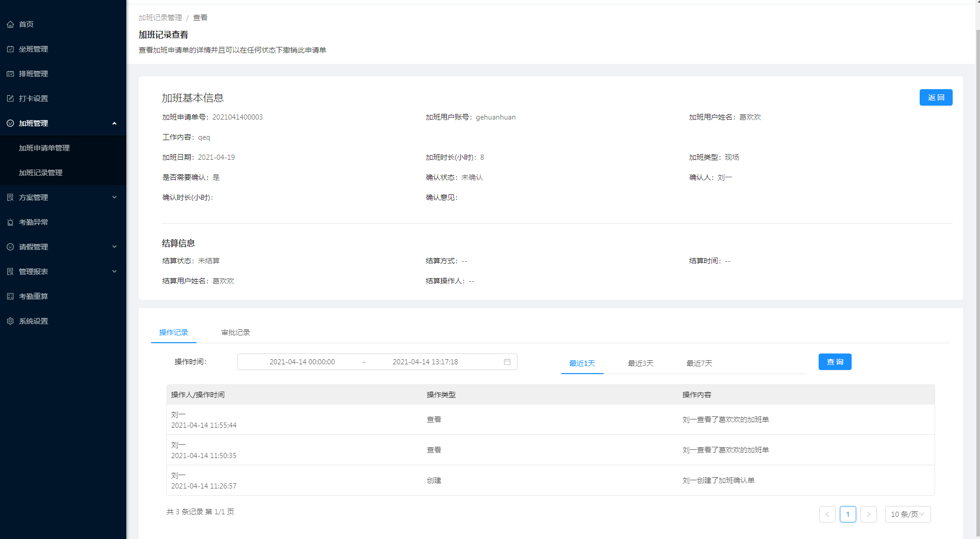Select the 最近7天 quick range
This screenshot has width=980, height=539.
(x=700, y=363)
